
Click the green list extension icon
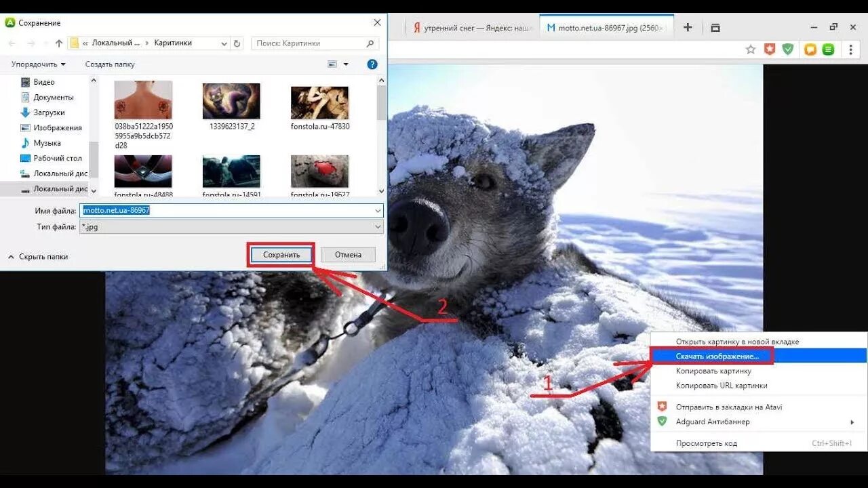tap(828, 49)
